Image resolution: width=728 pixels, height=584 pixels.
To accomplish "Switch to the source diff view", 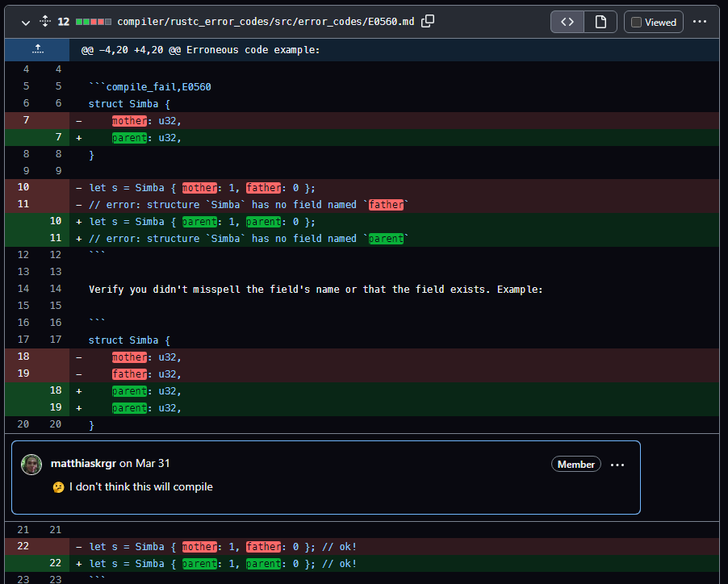I will (567, 22).
